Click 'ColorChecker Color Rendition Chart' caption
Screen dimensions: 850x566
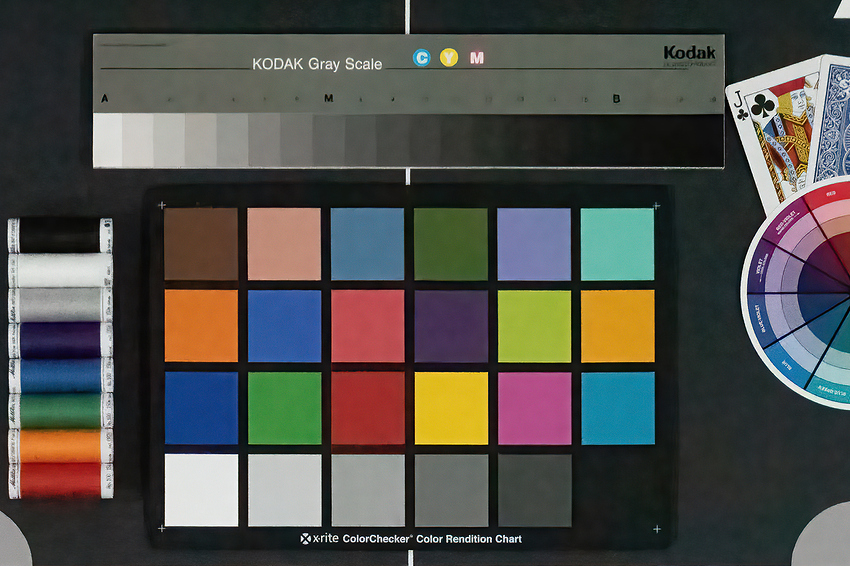432,539
